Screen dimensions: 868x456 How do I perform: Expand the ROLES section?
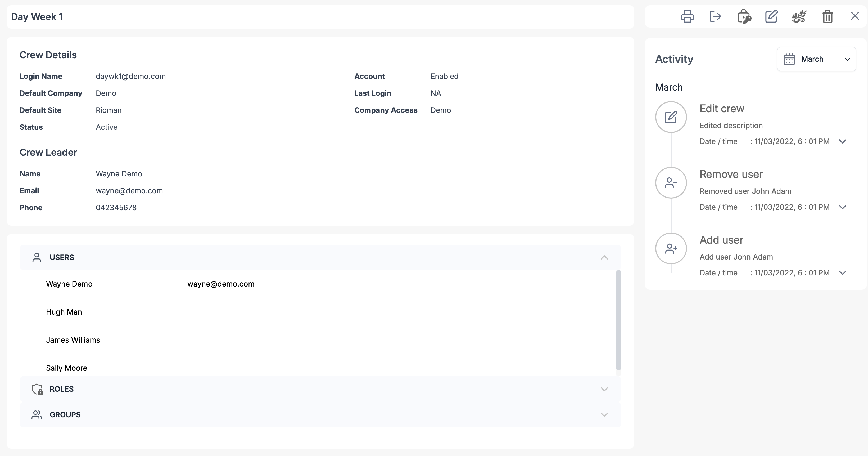(x=604, y=389)
